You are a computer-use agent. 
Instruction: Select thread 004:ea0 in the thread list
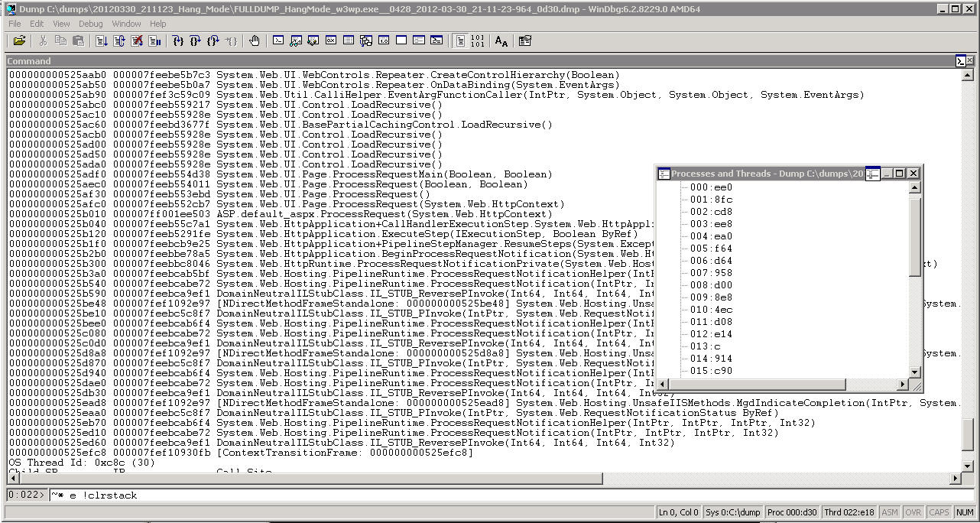[x=711, y=236]
